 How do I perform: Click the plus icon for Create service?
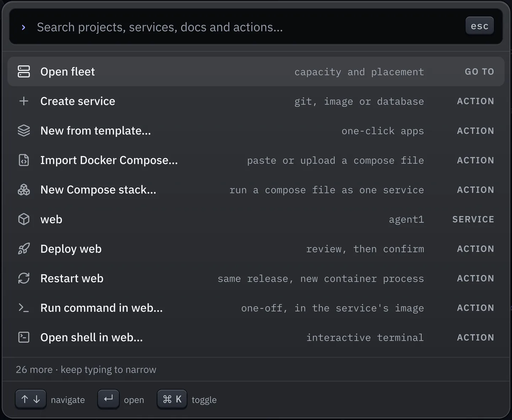[24, 101]
